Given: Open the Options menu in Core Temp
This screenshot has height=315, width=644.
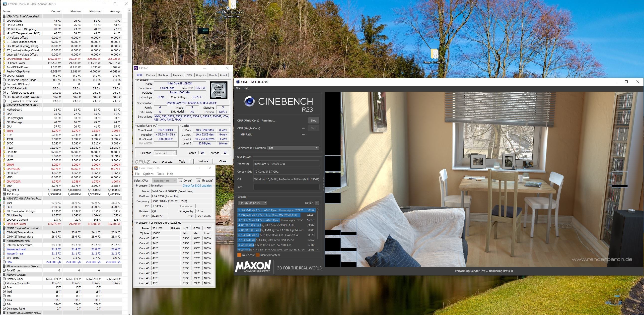Looking at the screenshot, I should pyautogui.click(x=148, y=174).
